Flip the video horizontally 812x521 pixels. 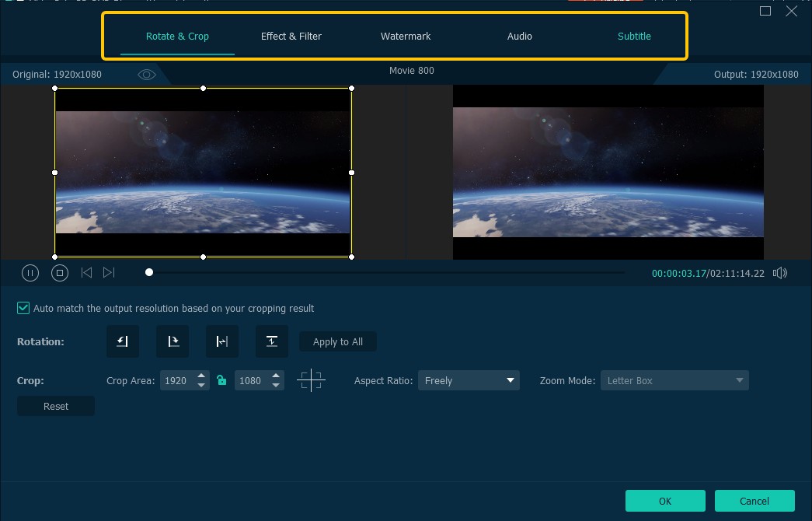click(x=221, y=341)
